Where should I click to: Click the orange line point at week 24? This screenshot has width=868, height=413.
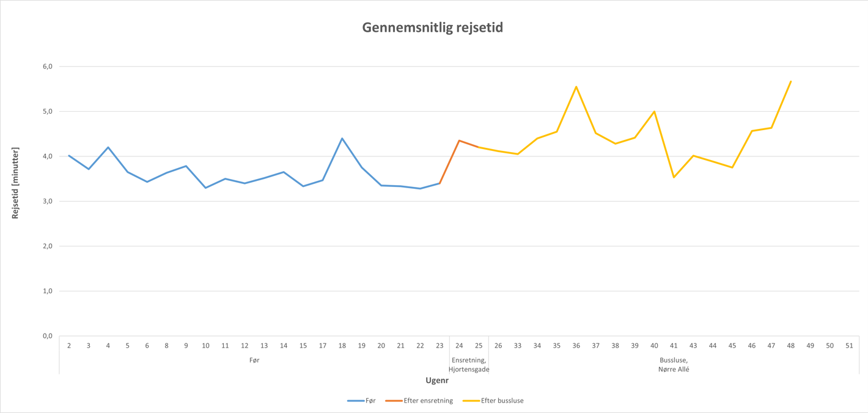pyautogui.click(x=459, y=141)
